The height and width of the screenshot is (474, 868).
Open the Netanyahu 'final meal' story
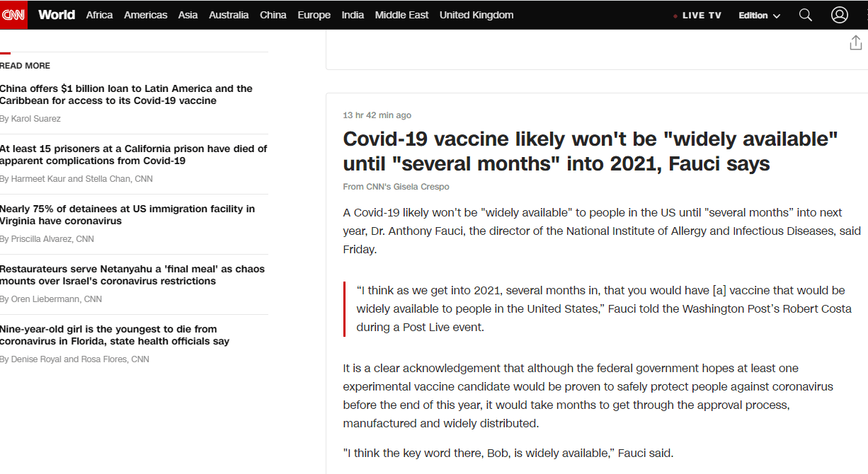[132, 275]
